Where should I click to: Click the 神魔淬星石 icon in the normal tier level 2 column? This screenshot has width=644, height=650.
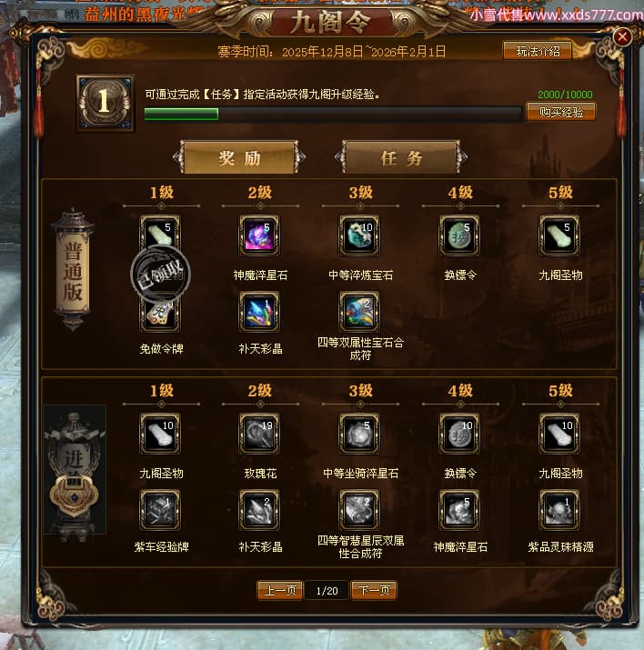point(259,235)
